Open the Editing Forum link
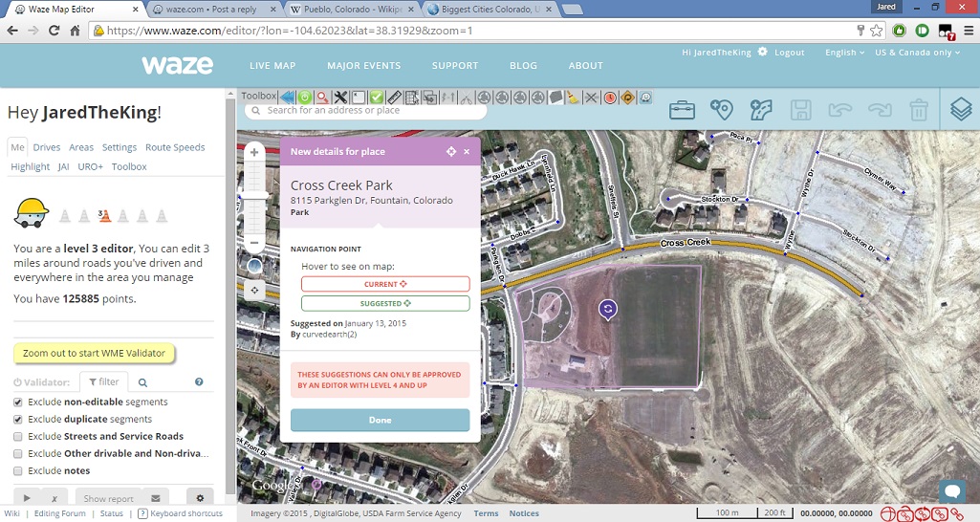Image resolution: width=980 pixels, height=522 pixels. (x=61, y=513)
